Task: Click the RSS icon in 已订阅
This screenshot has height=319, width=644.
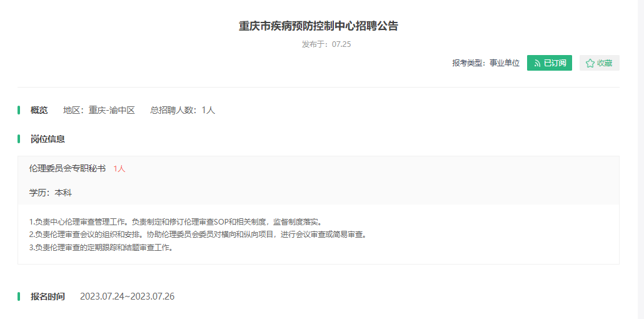Action: pyautogui.click(x=537, y=63)
